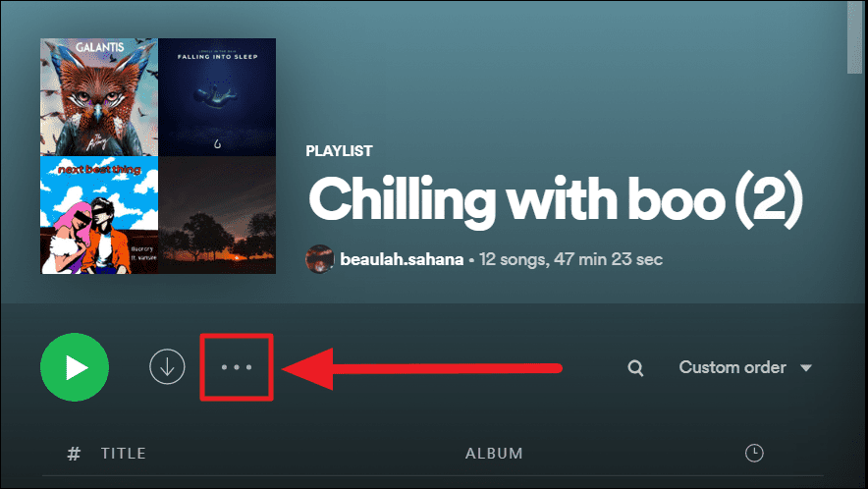Download the playlist with arrow icon
Screen dimensions: 868x489
click(167, 366)
